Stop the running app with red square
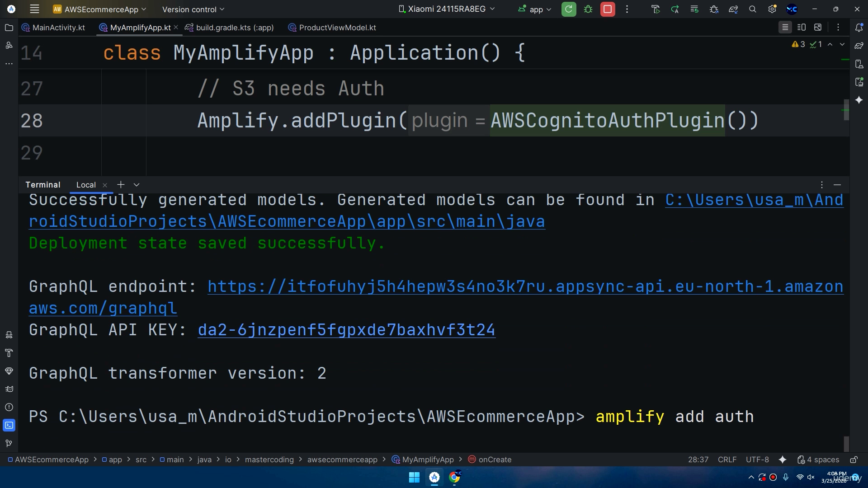 coord(608,9)
